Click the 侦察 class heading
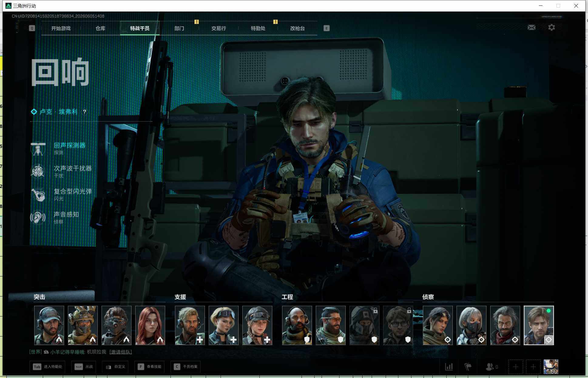Screen dimensions: 588x378 428,297
